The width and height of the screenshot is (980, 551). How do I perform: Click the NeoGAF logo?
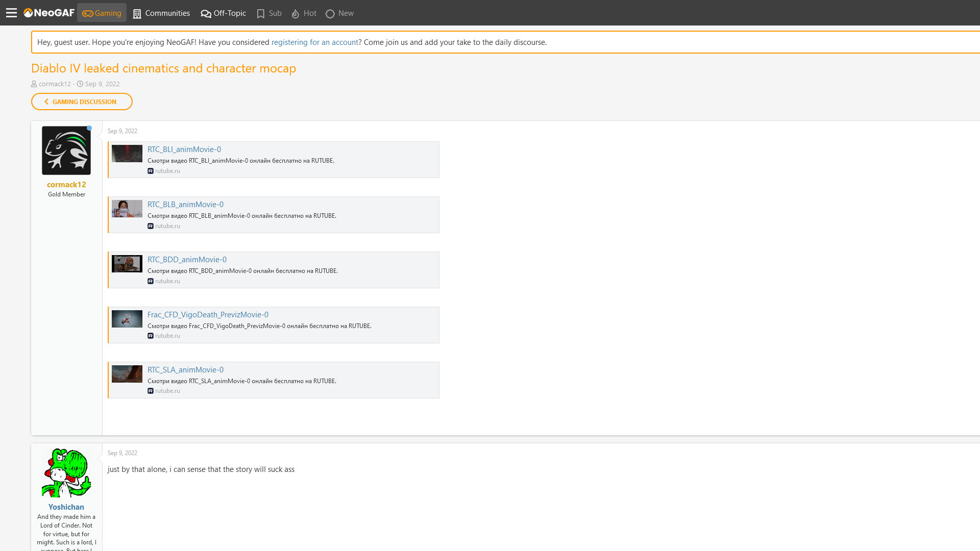(49, 13)
